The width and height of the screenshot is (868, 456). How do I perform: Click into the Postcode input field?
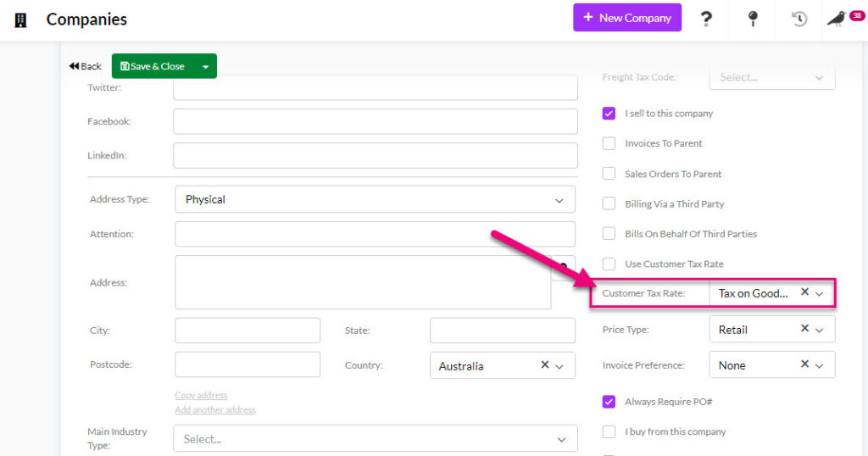[248, 364]
